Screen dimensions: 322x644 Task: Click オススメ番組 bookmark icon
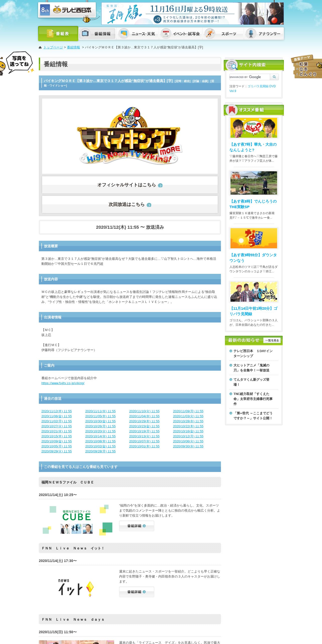pos(232,110)
